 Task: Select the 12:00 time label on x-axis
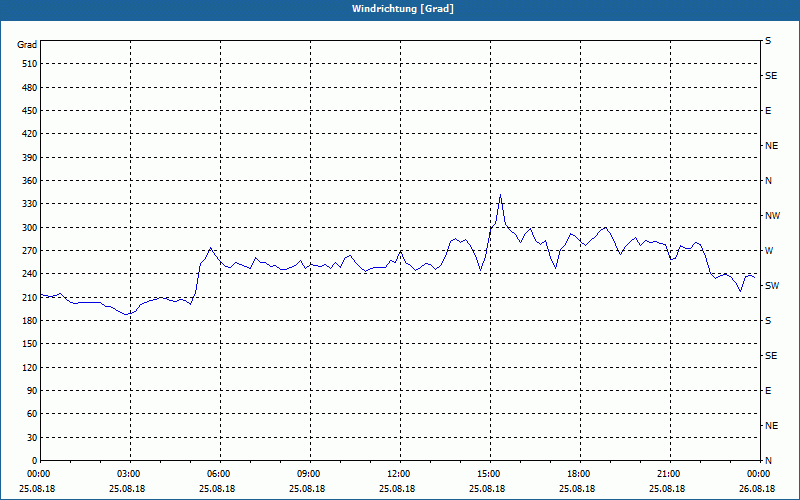(x=399, y=474)
